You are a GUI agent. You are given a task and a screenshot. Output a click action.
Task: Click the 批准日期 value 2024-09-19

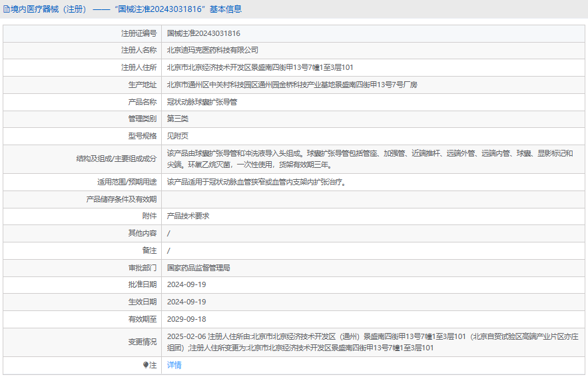186,284
